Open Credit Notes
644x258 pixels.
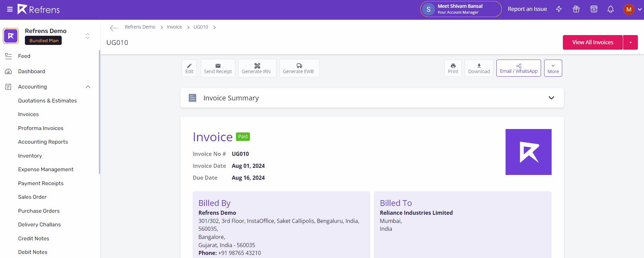pos(33,239)
